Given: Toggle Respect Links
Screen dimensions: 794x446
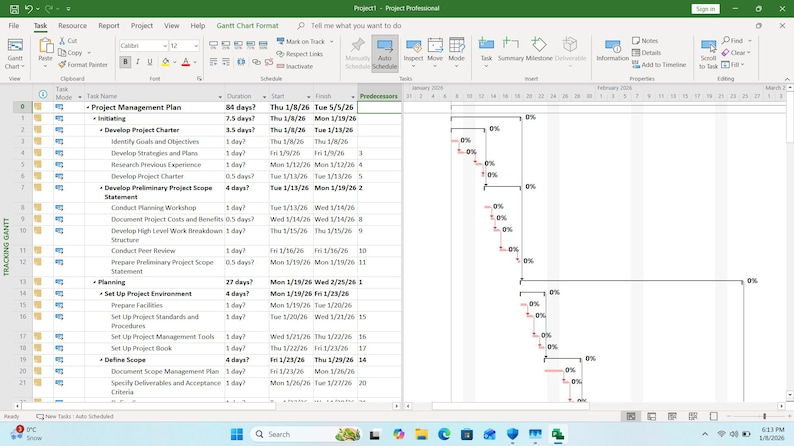Looking at the screenshot, I should click(299, 54).
